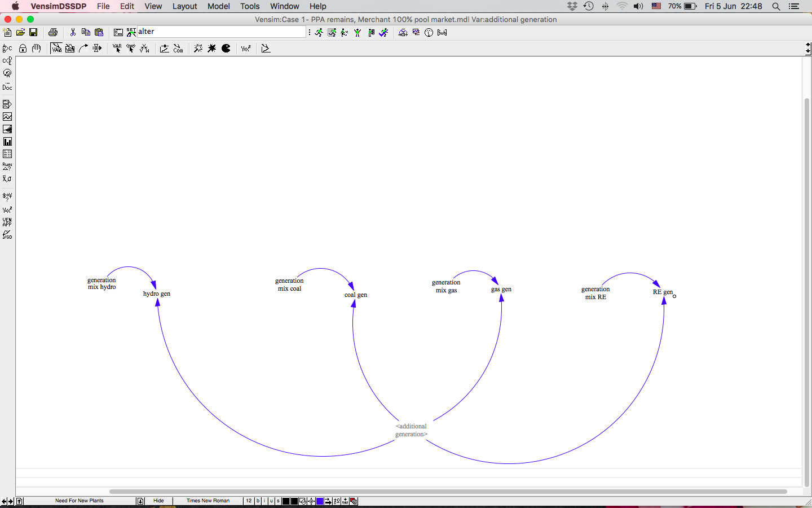Open the Window menu
Viewport: 812px width, 508px height.
(284, 6)
